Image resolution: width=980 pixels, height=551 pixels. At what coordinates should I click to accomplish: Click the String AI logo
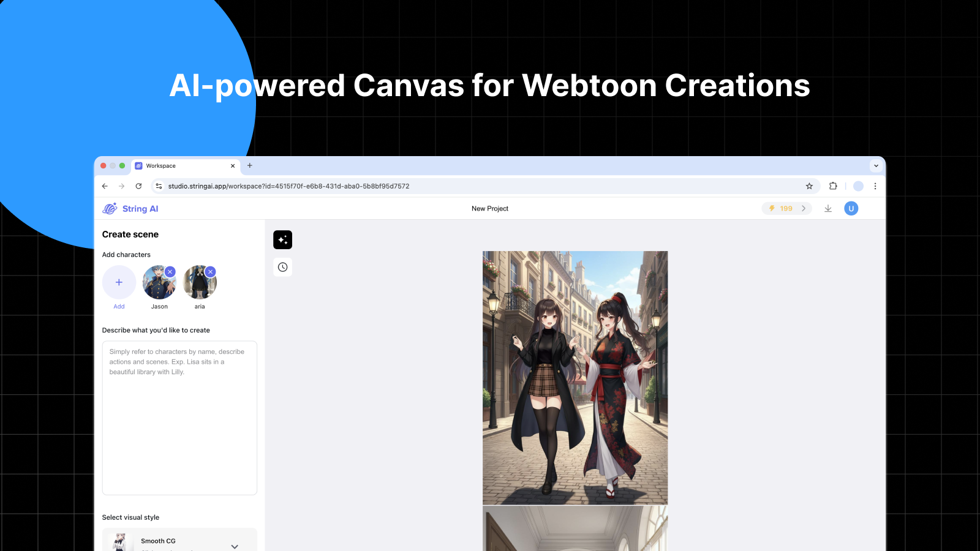coord(130,209)
